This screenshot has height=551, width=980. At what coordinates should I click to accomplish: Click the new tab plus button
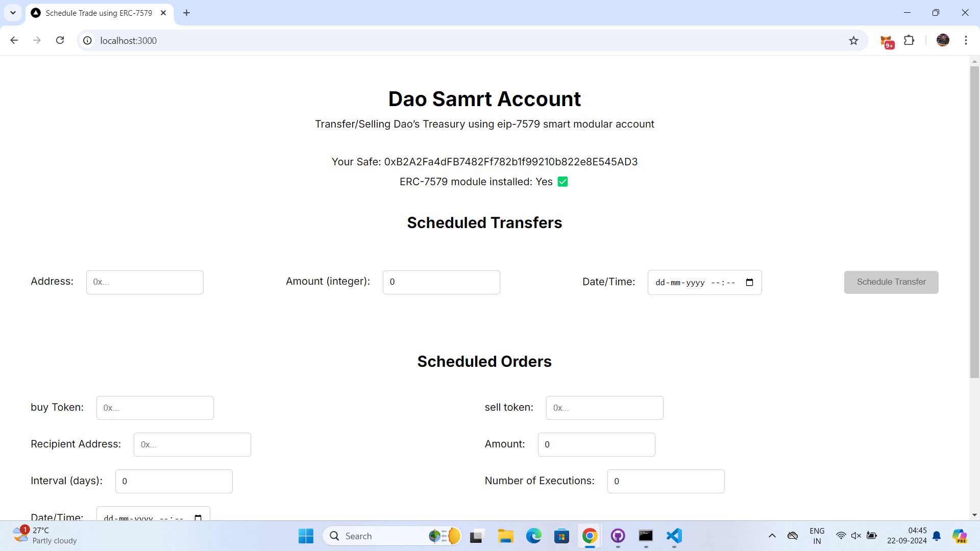(x=187, y=13)
